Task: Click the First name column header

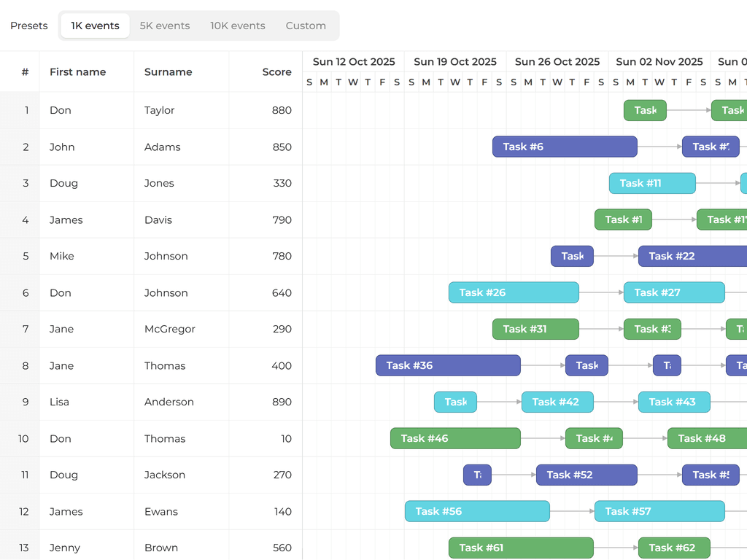Action: pyautogui.click(x=77, y=72)
